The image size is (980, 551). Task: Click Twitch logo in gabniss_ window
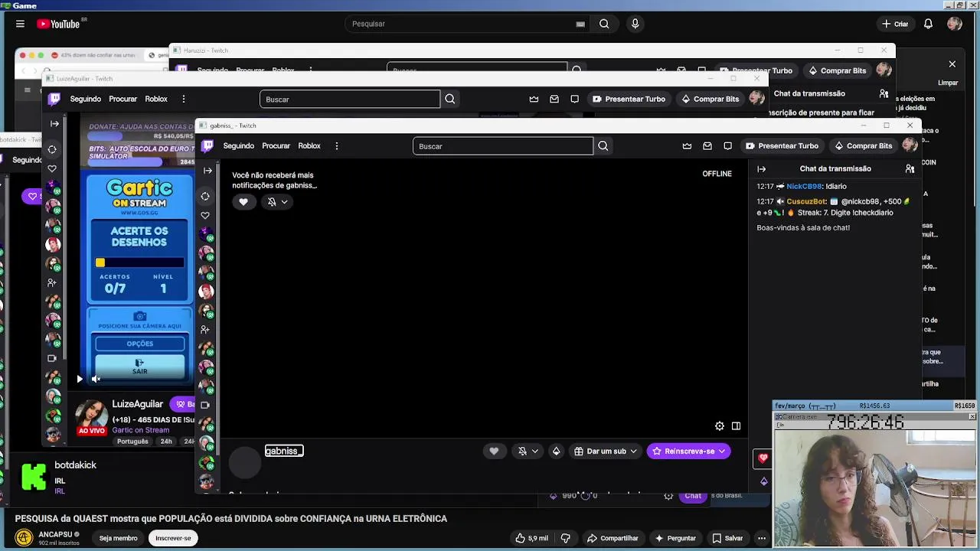[207, 146]
